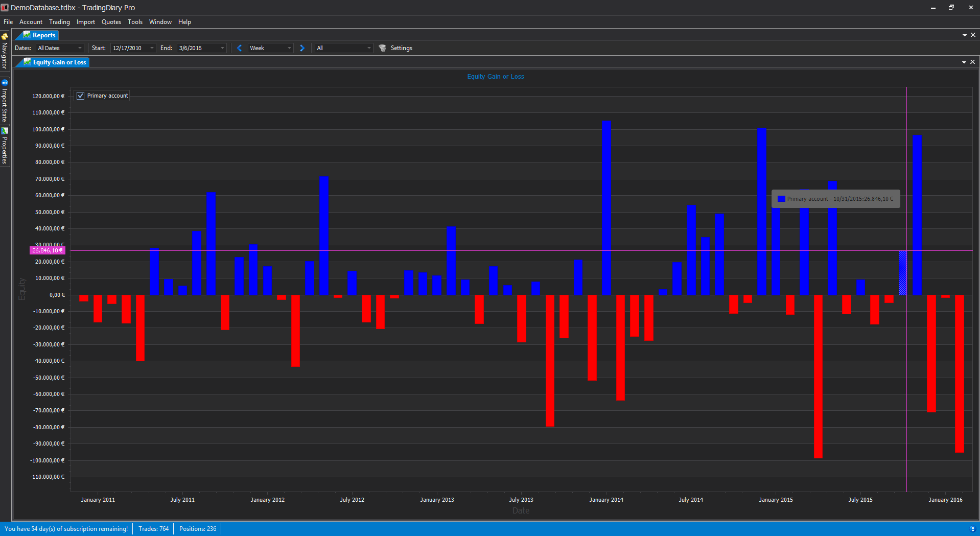This screenshot has height=536, width=980.
Task: Go to next period with right arrow
Action: pos(302,48)
